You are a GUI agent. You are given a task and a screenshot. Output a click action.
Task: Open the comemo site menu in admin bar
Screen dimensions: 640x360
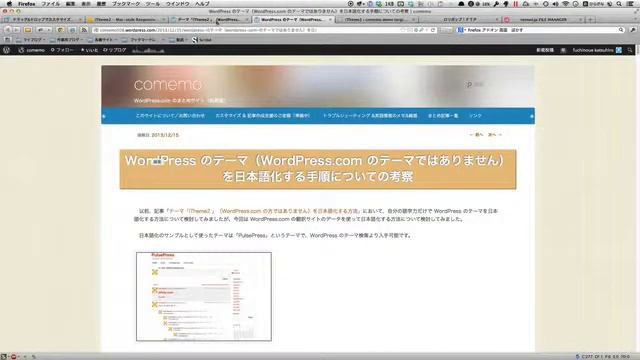click(32, 50)
